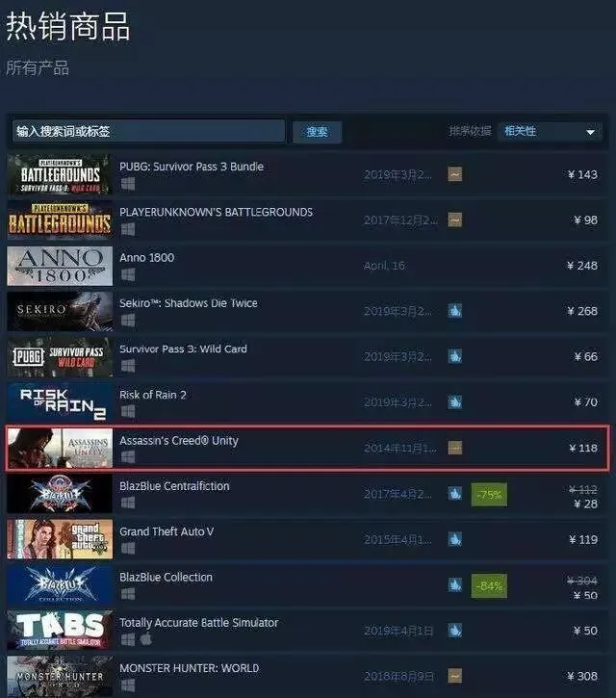Click the search term input field
Image resolution: width=616 pixels, height=698 pixels.
148,131
